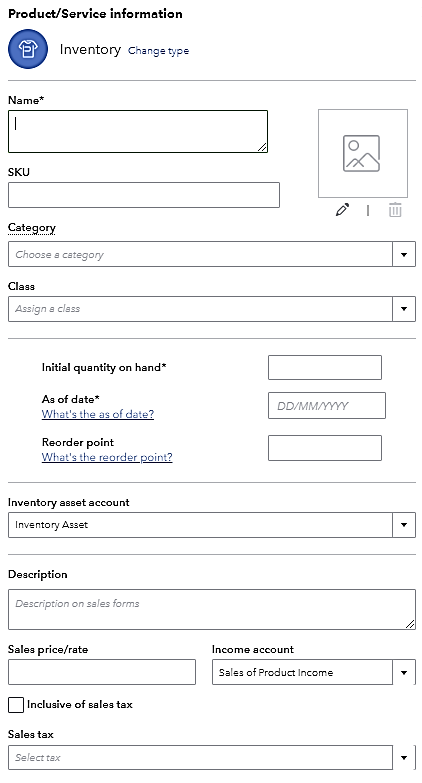Expand the Income account dropdown arrow
This screenshot has width=422, height=783.
click(x=404, y=672)
